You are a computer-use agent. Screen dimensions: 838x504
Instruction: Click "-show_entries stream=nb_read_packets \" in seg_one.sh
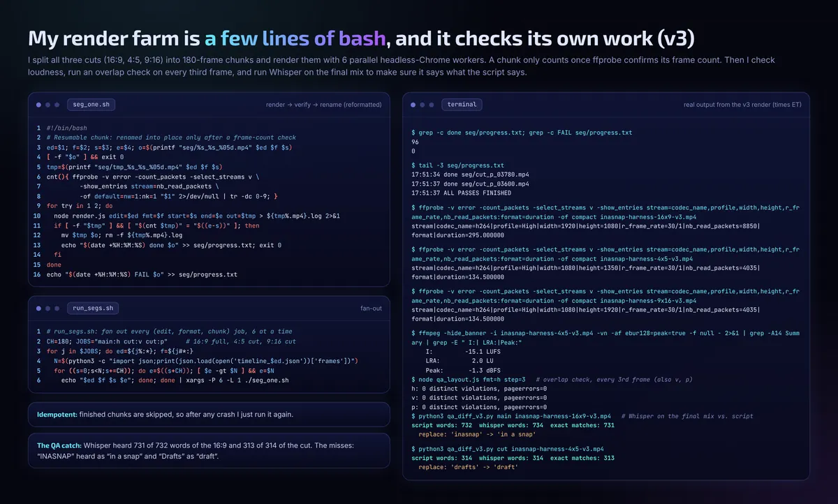pos(149,186)
